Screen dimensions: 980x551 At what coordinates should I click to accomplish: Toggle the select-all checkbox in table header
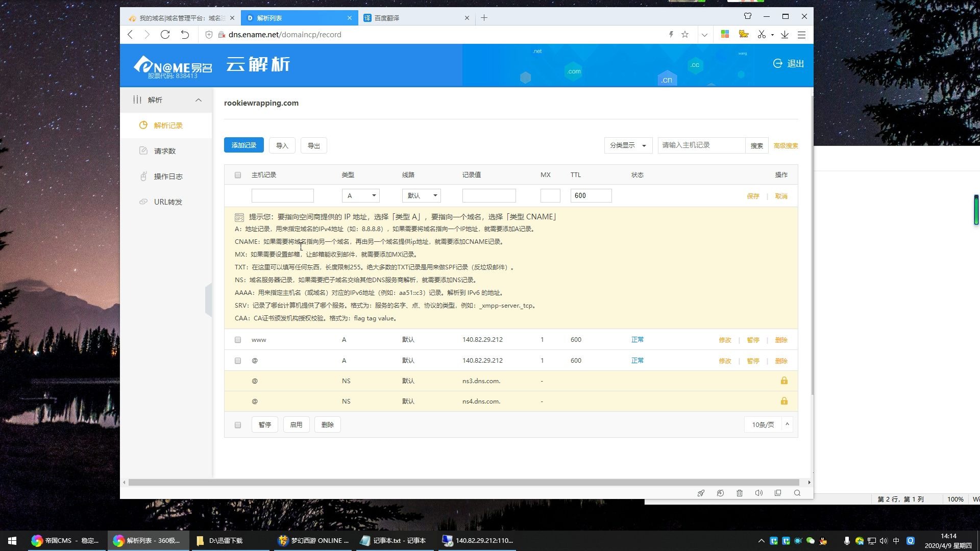(237, 174)
